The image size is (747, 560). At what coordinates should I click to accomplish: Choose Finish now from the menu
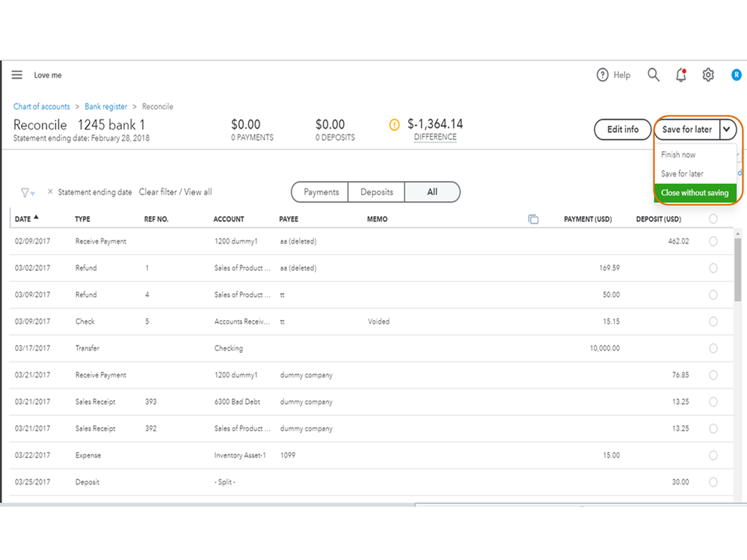[x=678, y=155]
